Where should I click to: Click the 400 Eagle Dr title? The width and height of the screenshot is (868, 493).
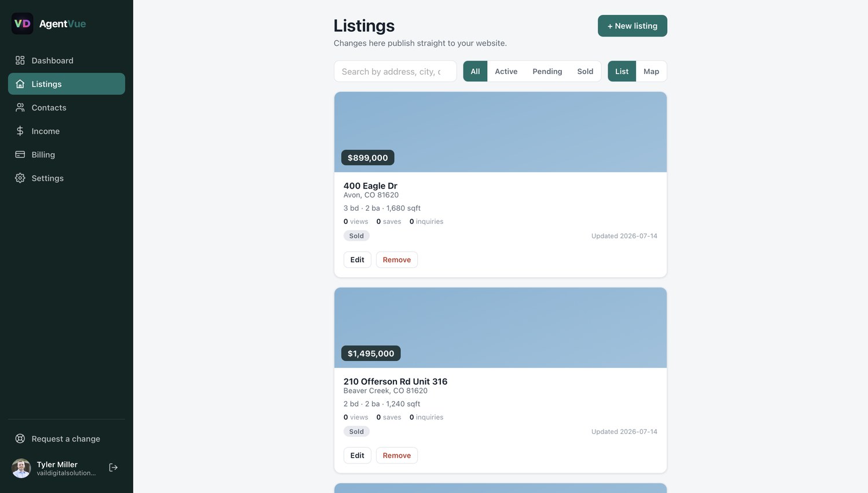(x=370, y=186)
